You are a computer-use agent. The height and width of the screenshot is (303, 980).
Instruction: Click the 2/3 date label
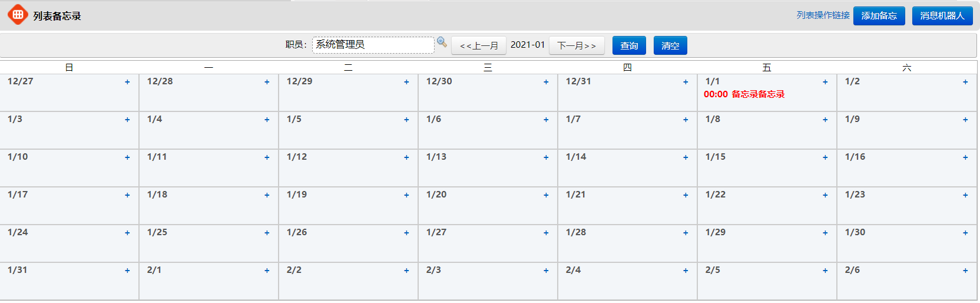pyautogui.click(x=433, y=270)
